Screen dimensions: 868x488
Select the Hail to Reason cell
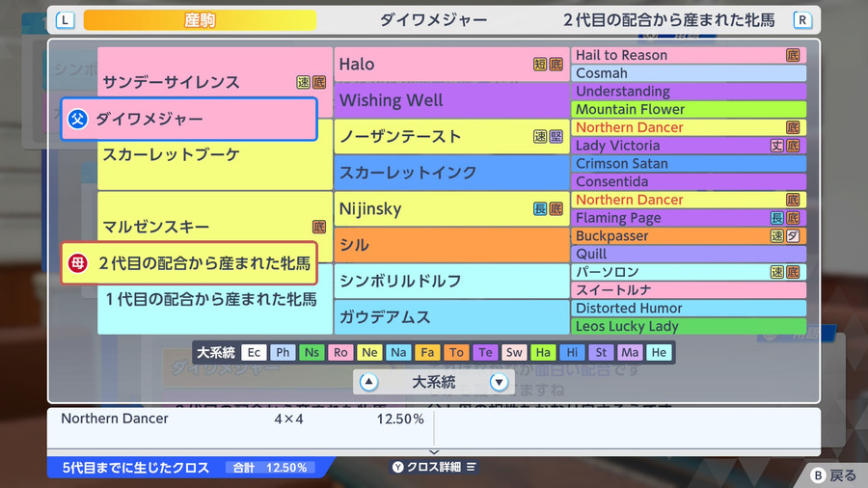tap(689, 55)
